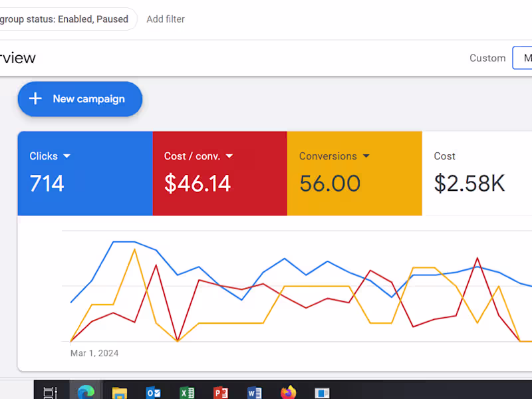
Task: Click the $46.14 cost per conversion value
Action: pyautogui.click(x=198, y=184)
